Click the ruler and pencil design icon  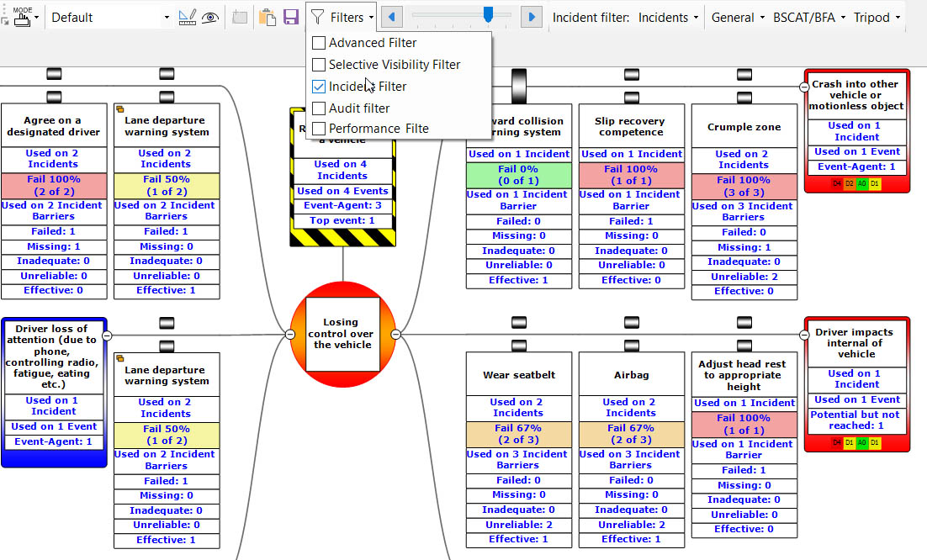coord(188,17)
